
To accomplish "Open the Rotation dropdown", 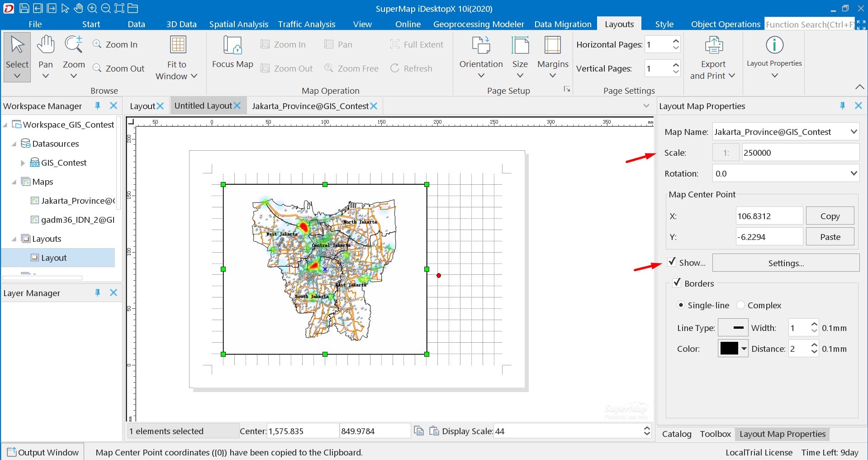I will click(x=854, y=173).
